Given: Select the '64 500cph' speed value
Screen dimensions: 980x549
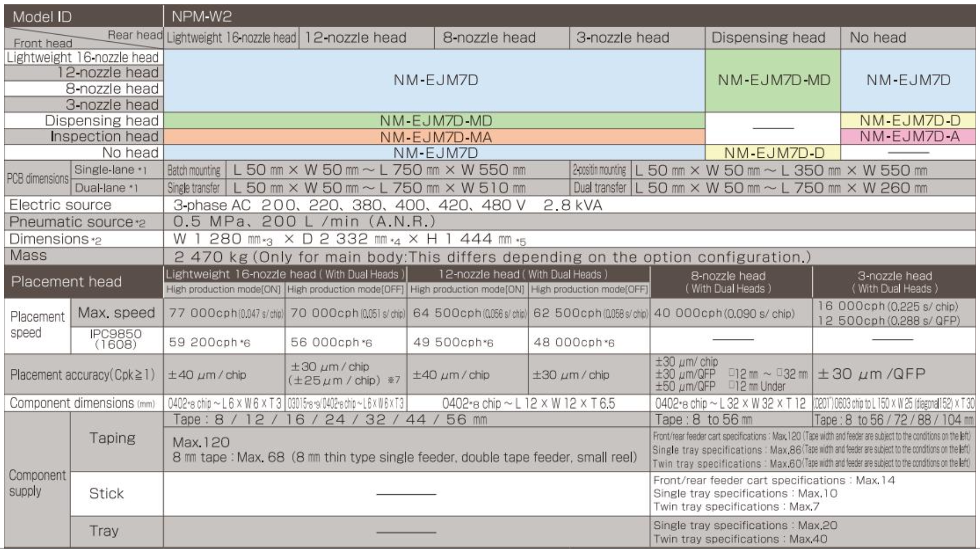Looking at the screenshot, I should pyautogui.click(x=469, y=313).
